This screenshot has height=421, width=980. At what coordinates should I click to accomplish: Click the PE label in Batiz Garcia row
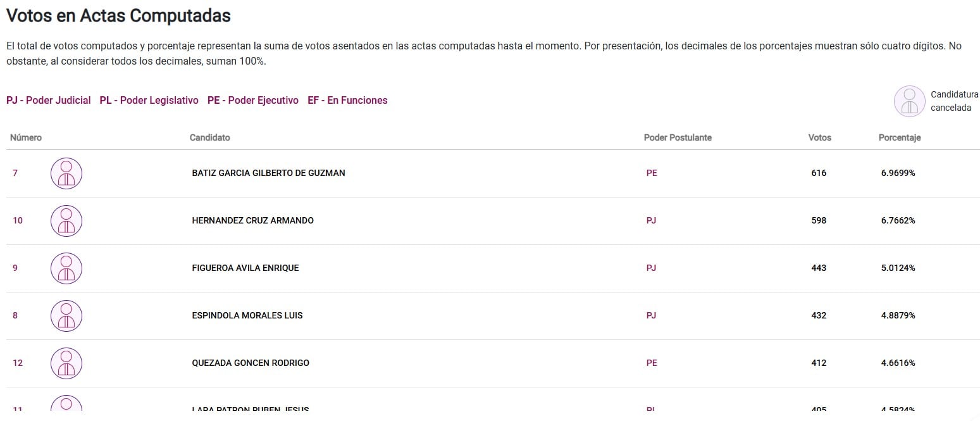point(652,173)
